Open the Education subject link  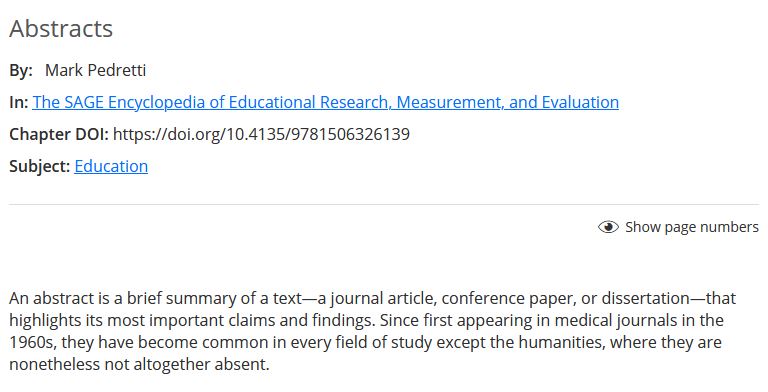coord(111,166)
